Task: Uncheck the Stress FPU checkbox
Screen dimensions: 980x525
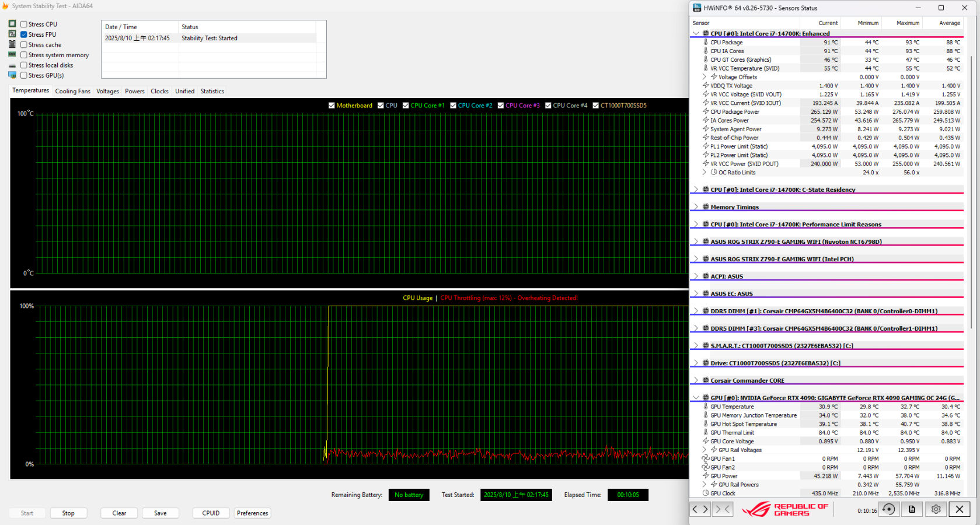Action: coord(24,34)
